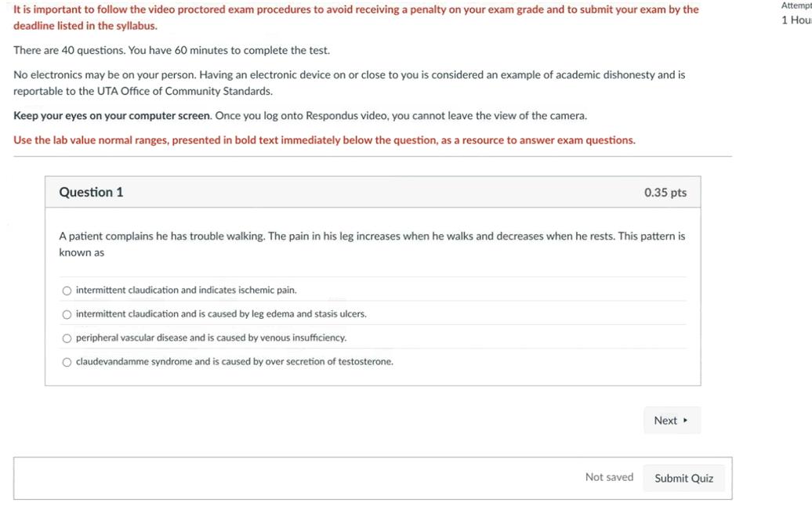The image size is (812, 517).
Task: Click the 1 Hour time limit text
Action: click(796, 20)
